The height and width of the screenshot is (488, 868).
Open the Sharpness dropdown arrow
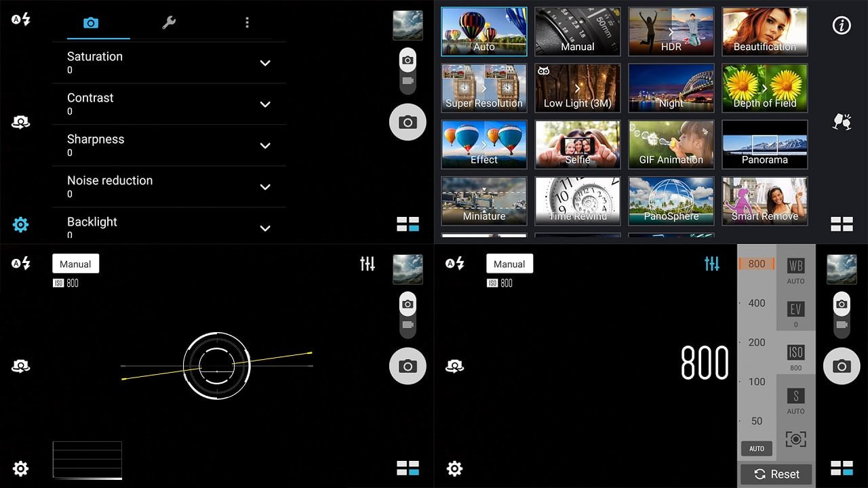(x=265, y=146)
